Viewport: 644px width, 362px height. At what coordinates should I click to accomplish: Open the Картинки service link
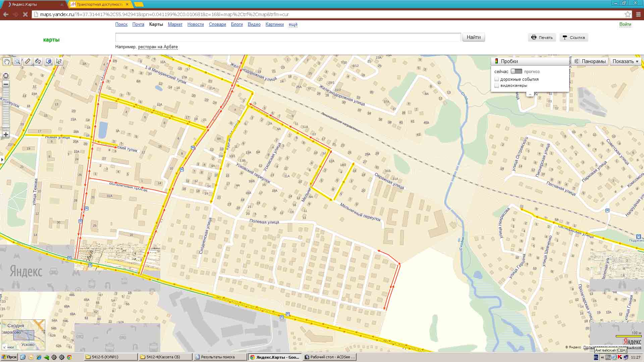click(274, 24)
